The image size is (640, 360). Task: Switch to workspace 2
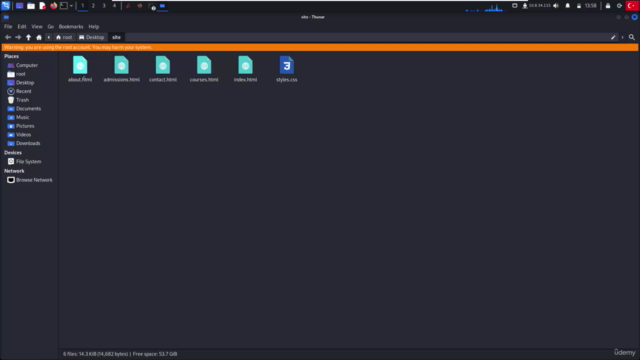click(x=93, y=6)
